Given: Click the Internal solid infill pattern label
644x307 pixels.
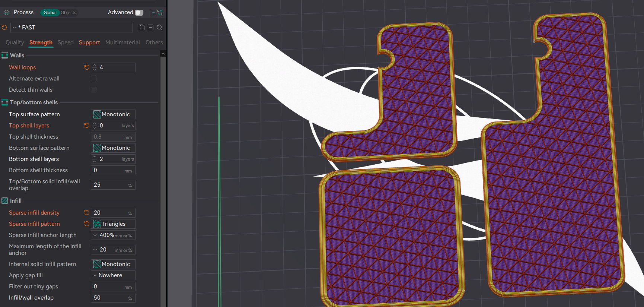Looking at the screenshot, I should click(42, 264).
